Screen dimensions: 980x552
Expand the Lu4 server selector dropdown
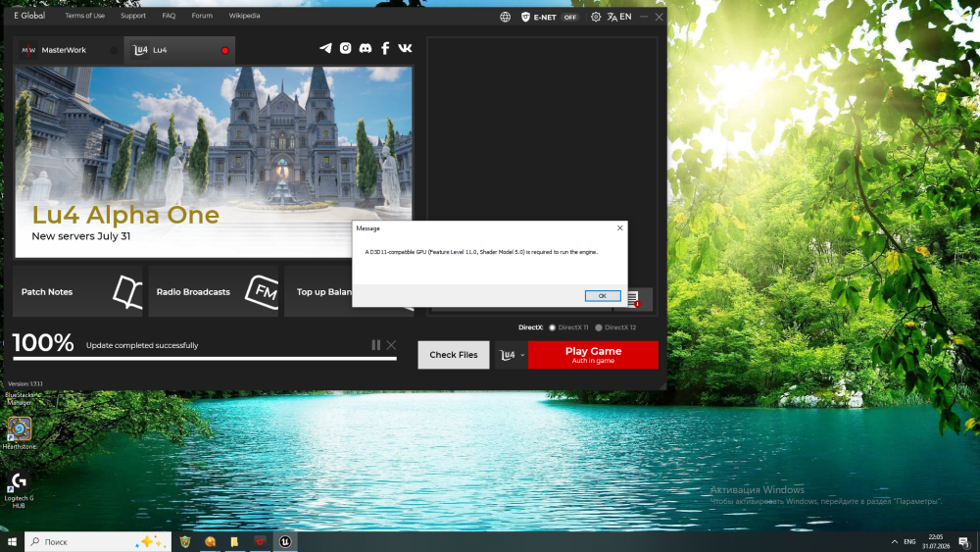[512, 355]
